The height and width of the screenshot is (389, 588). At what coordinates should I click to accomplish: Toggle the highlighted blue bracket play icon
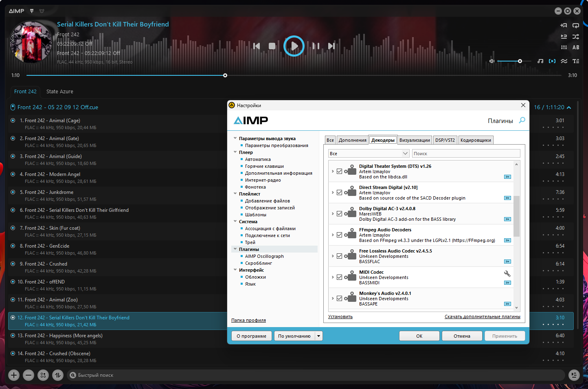click(x=552, y=61)
